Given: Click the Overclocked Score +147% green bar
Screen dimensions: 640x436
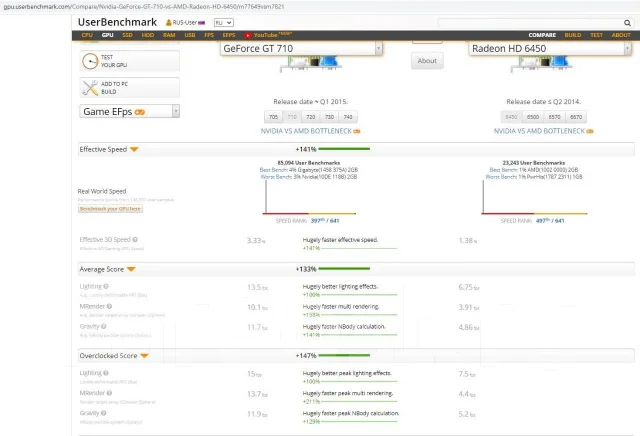Looking at the screenshot, I should pos(344,355).
